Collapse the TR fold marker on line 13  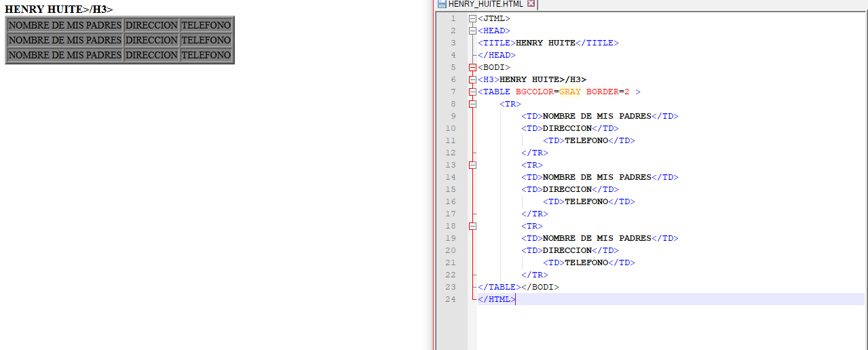point(472,165)
